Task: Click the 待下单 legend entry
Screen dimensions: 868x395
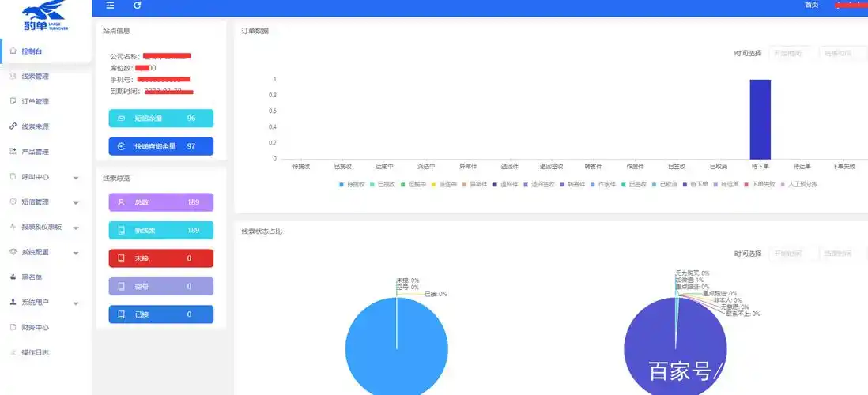Action: click(696, 184)
